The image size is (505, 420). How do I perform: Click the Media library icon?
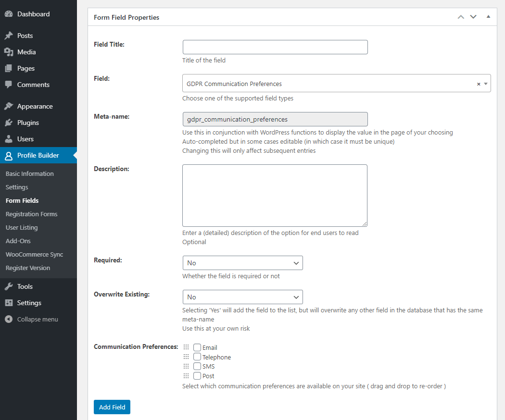[9, 52]
